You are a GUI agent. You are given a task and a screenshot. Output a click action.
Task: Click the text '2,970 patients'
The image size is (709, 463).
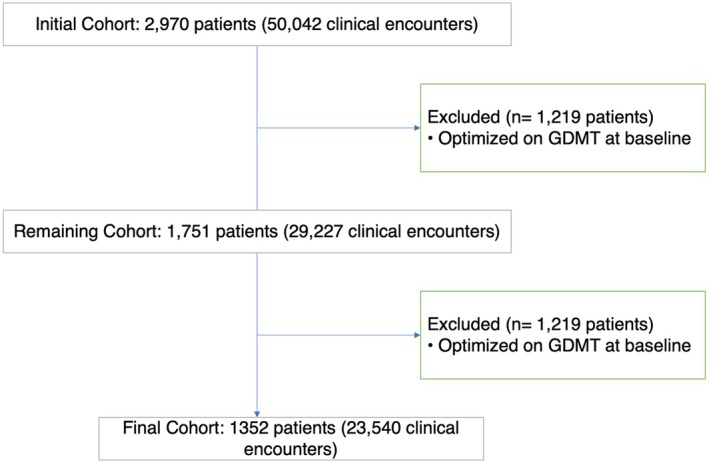(x=200, y=24)
